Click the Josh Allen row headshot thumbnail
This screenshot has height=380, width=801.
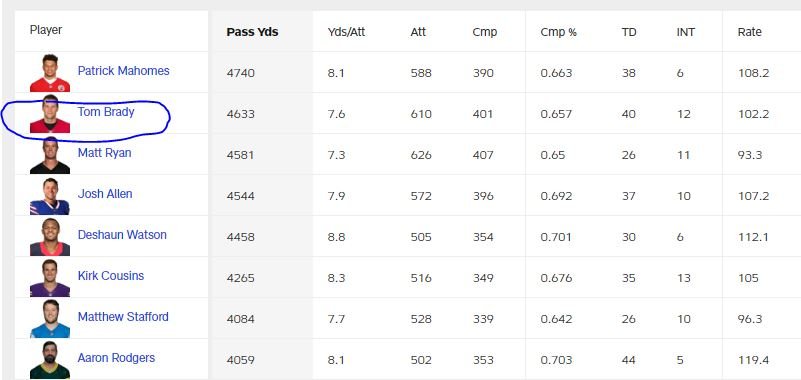pos(50,196)
